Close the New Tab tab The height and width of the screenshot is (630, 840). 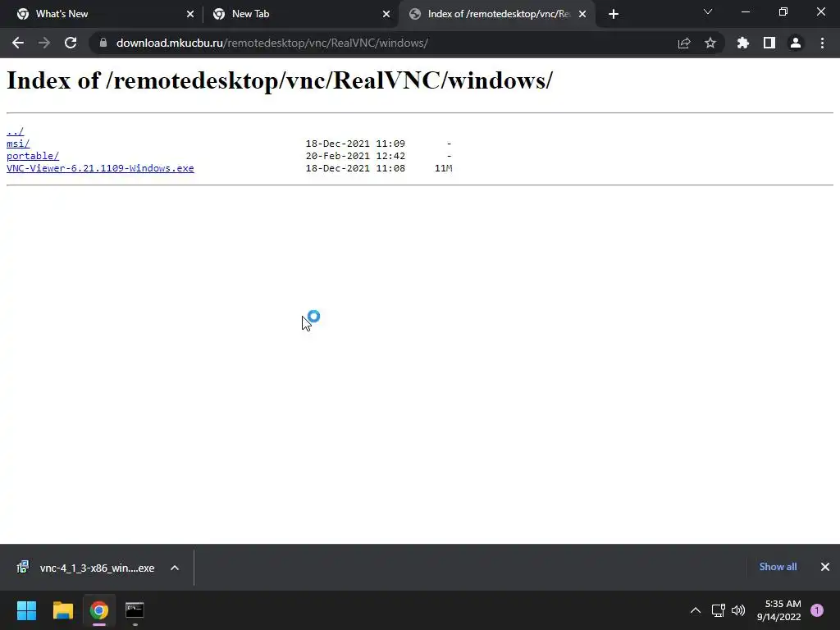tap(386, 14)
